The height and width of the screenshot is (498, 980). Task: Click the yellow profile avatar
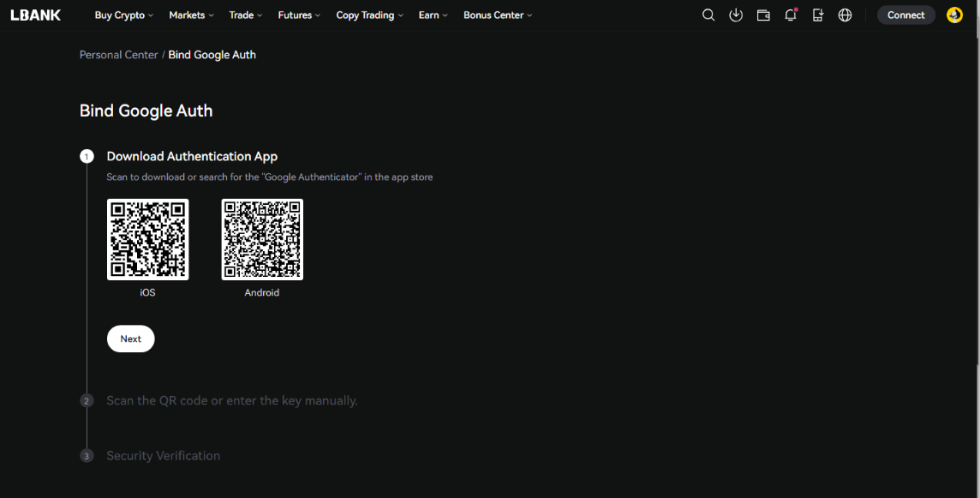click(954, 15)
